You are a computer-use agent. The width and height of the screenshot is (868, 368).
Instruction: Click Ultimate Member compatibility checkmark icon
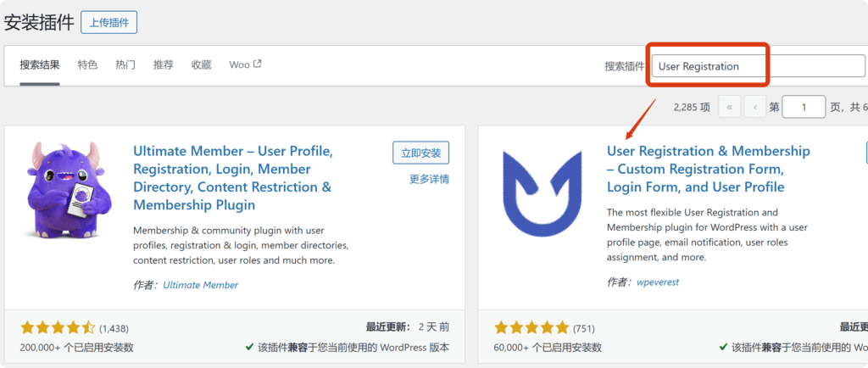(250, 348)
